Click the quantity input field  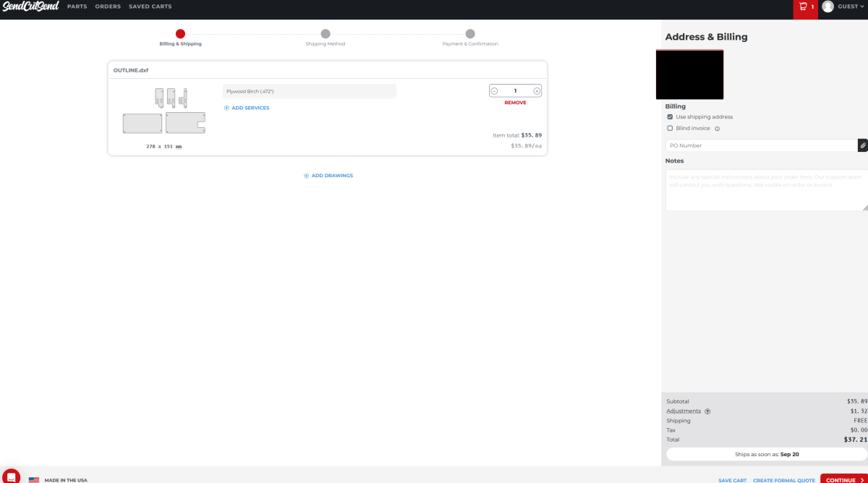(515, 91)
